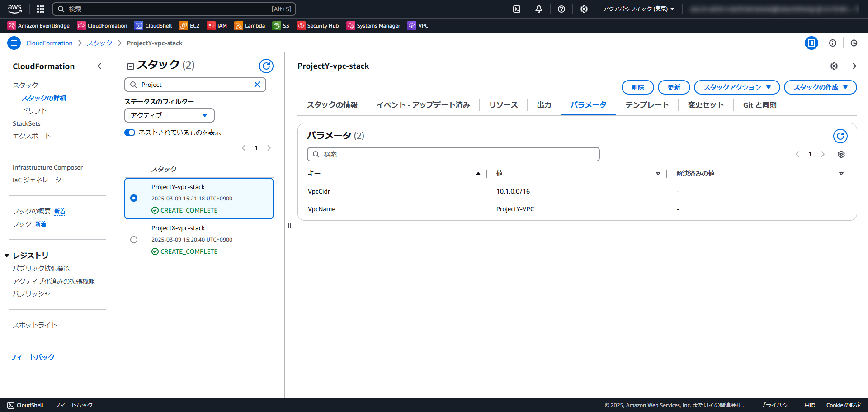Image resolution: width=868 pixels, height=412 pixels.
Task: Switch to the stack info tab
Action: pos(332,105)
